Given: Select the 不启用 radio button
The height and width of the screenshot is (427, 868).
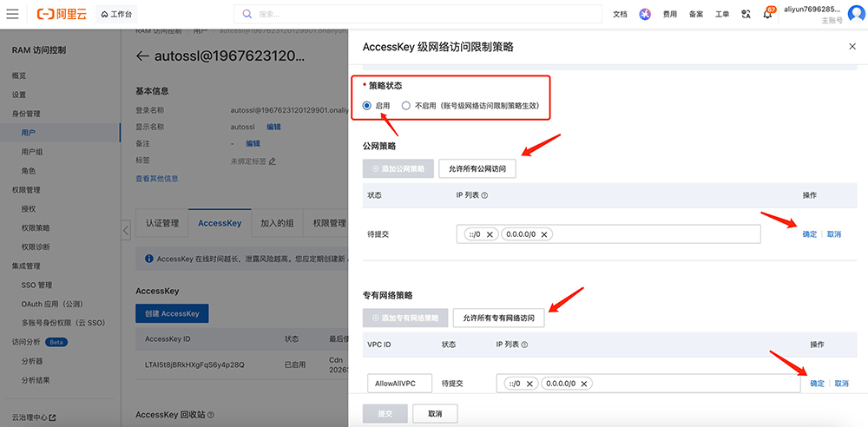Looking at the screenshot, I should (405, 105).
